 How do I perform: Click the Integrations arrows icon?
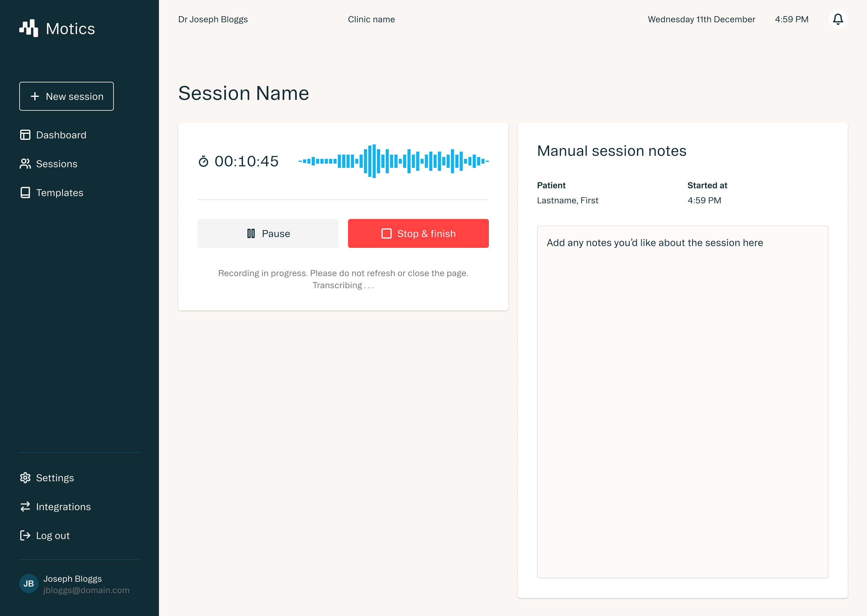25,507
